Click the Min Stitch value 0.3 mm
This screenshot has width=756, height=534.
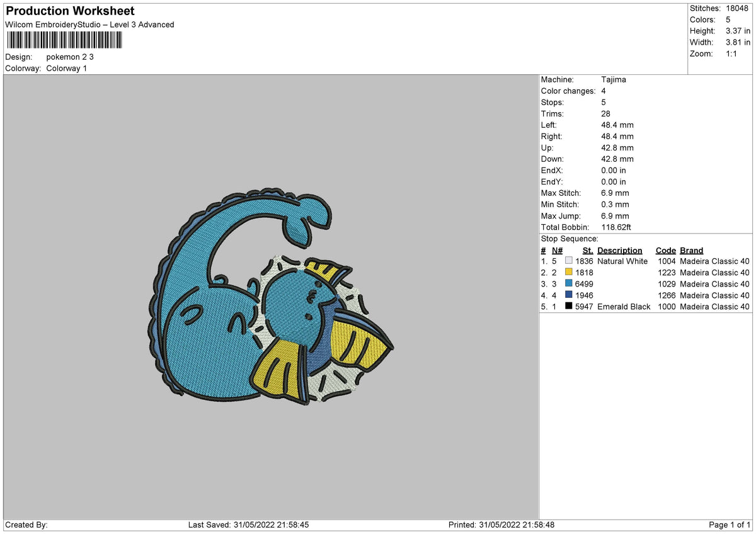[x=615, y=205]
